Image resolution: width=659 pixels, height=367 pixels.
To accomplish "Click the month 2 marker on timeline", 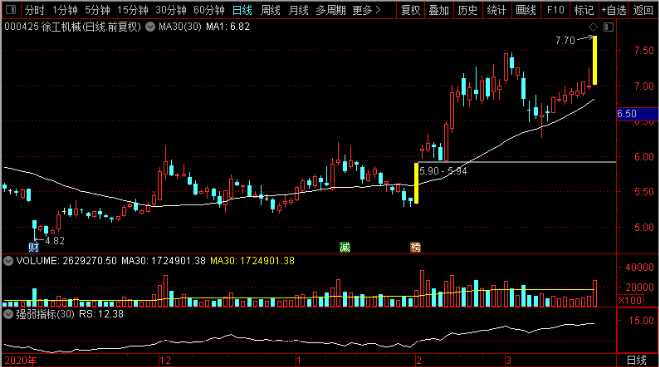I will point(418,360).
